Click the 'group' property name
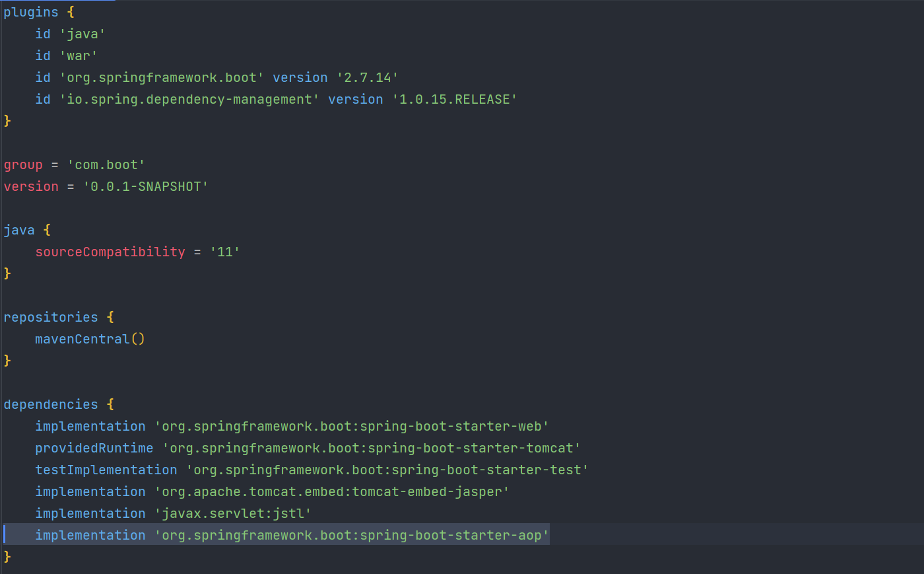 (23, 164)
